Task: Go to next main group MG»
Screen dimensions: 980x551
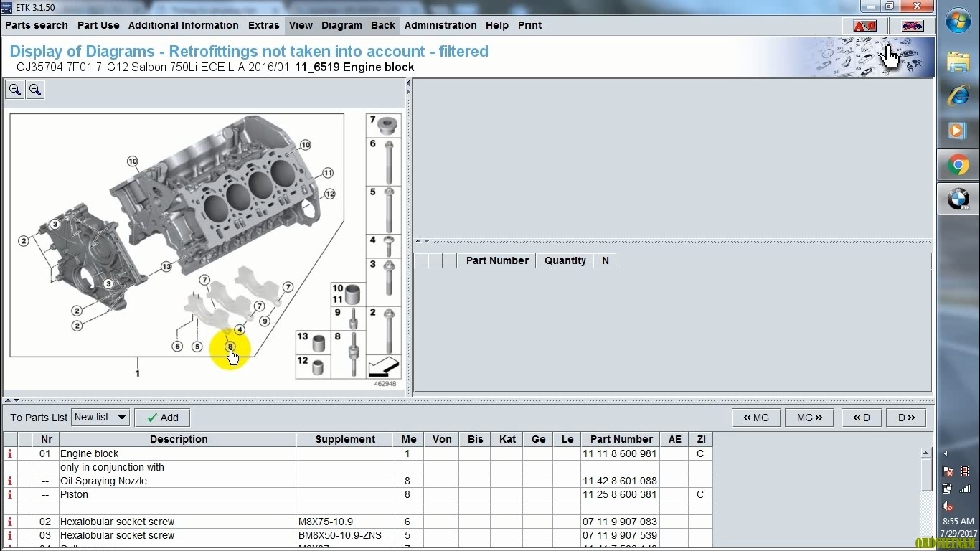Action: click(x=810, y=418)
